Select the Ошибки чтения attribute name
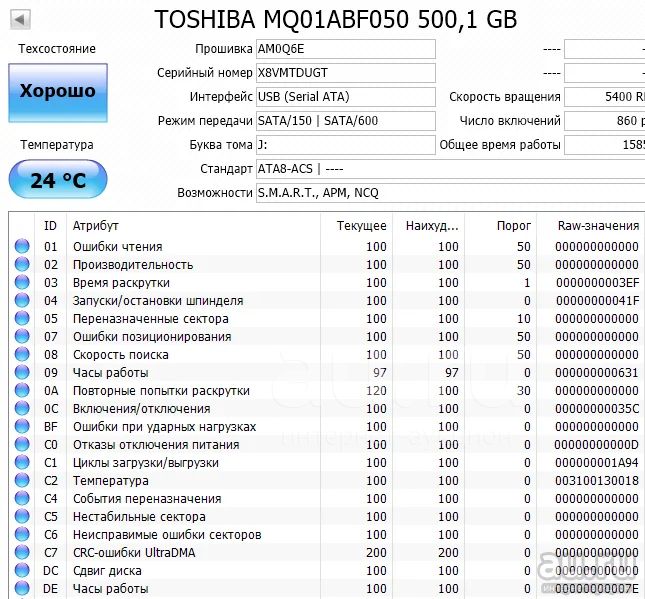This screenshot has height=599, width=645. [118, 246]
